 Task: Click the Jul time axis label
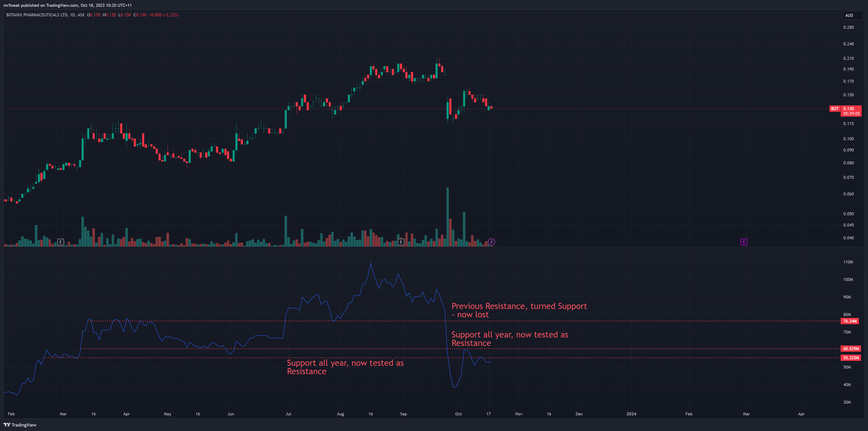288,414
